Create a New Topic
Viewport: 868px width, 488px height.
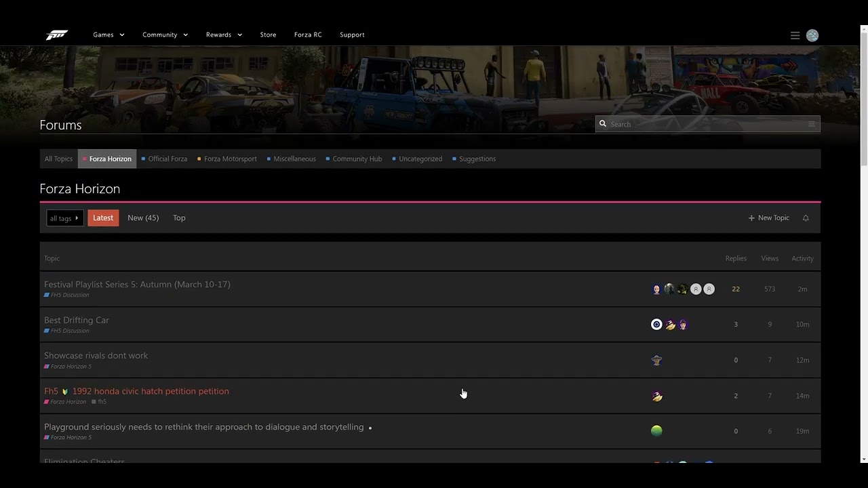coord(769,218)
